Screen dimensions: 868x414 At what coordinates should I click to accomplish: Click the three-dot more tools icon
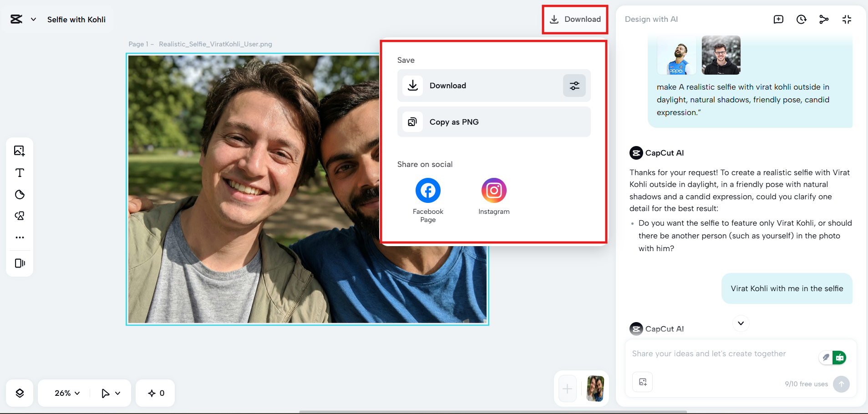20,237
